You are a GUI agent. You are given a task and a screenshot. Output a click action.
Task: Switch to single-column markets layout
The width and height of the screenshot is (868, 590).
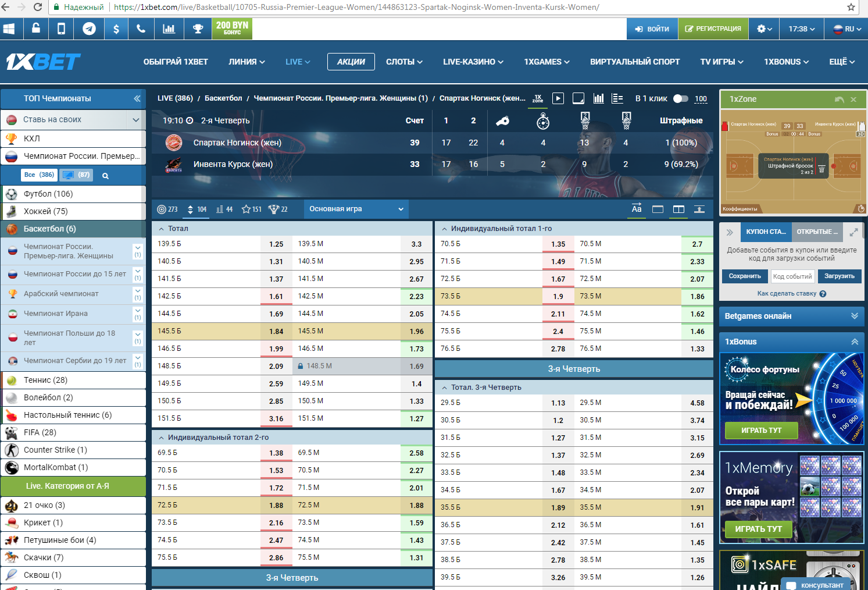tap(658, 209)
